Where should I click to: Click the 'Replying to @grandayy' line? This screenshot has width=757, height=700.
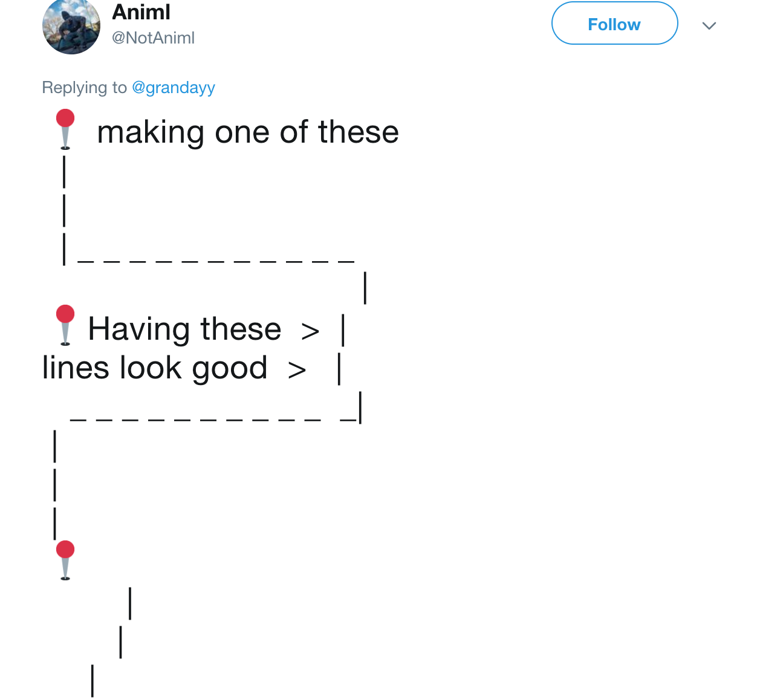point(128,88)
